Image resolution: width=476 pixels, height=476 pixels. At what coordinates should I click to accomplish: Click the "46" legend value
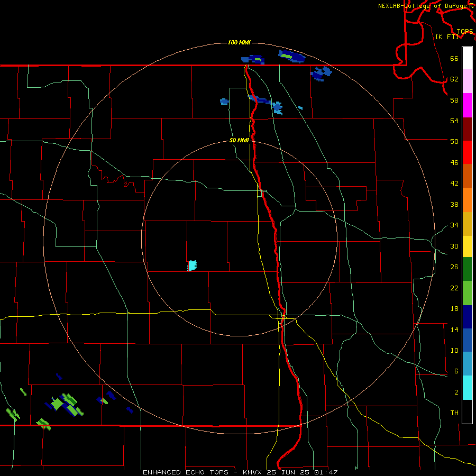pyautogui.click(x=454, y=163)
